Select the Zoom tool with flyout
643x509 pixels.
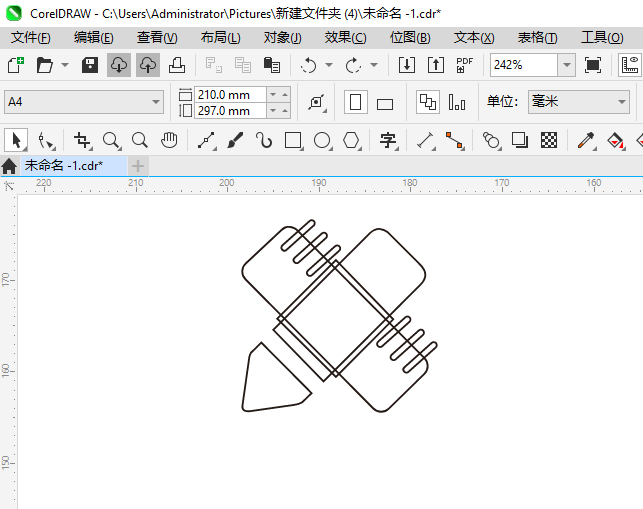[x=112, y=140]
